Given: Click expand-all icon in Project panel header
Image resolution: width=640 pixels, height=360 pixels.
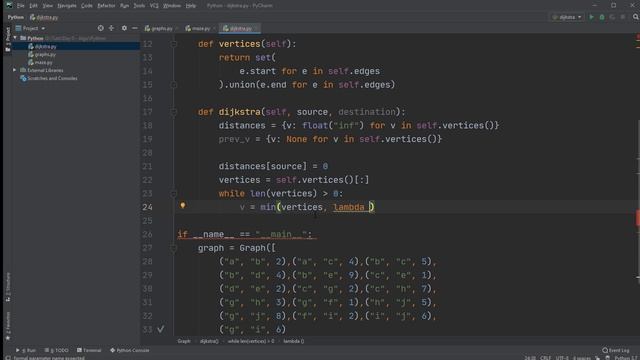Looking at the screenshot, I should (111, 28).
